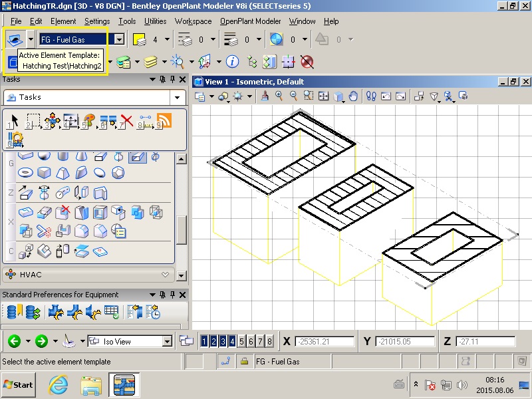Click the Element Information blue i icon

(x=232, y=62)
